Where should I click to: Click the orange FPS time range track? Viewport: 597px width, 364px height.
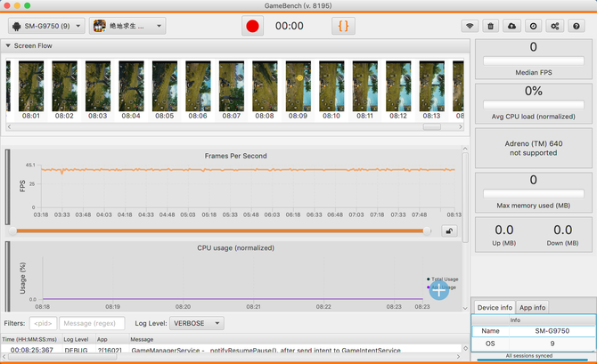(220, 231)
